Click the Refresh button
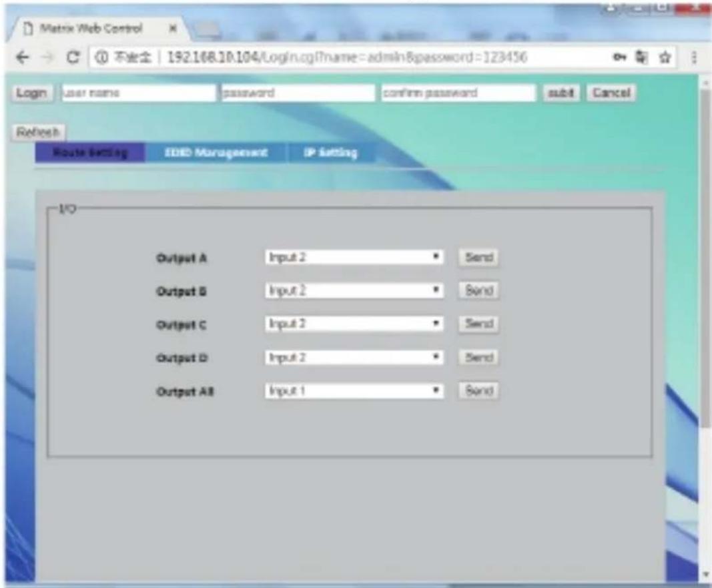This screenshot has width=712, height=588. coord(38,132)
